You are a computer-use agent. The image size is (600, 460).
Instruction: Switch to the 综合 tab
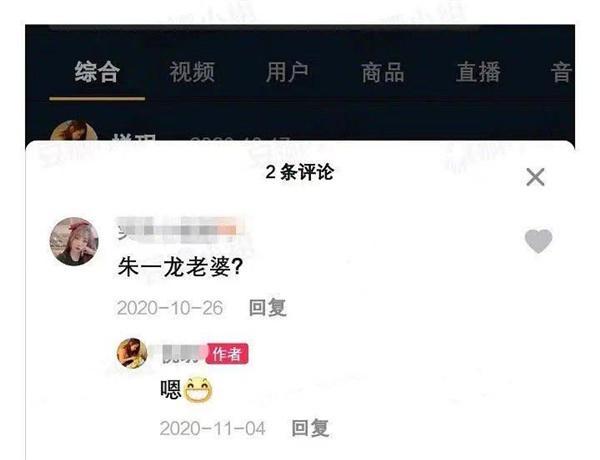[x=97, y=72]
